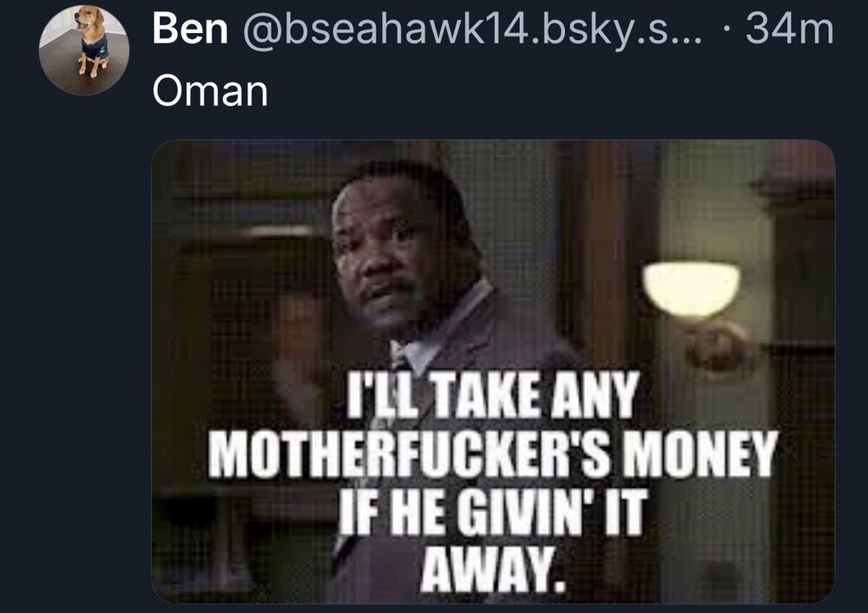Open the attached meme image

[x=493, y=371]
